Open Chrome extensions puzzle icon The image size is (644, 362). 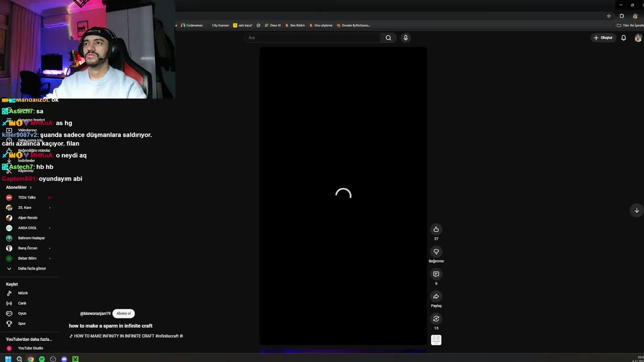[x=622, y=16]
